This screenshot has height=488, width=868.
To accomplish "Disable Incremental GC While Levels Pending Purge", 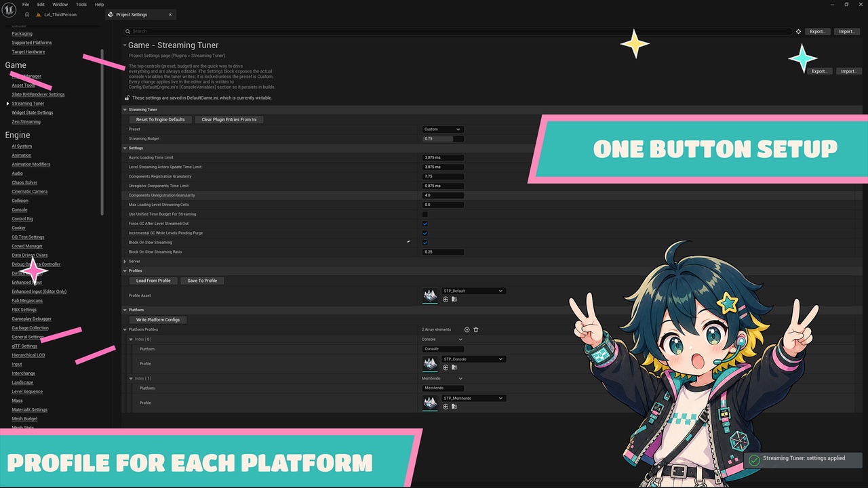I will [x=425, y=233].
